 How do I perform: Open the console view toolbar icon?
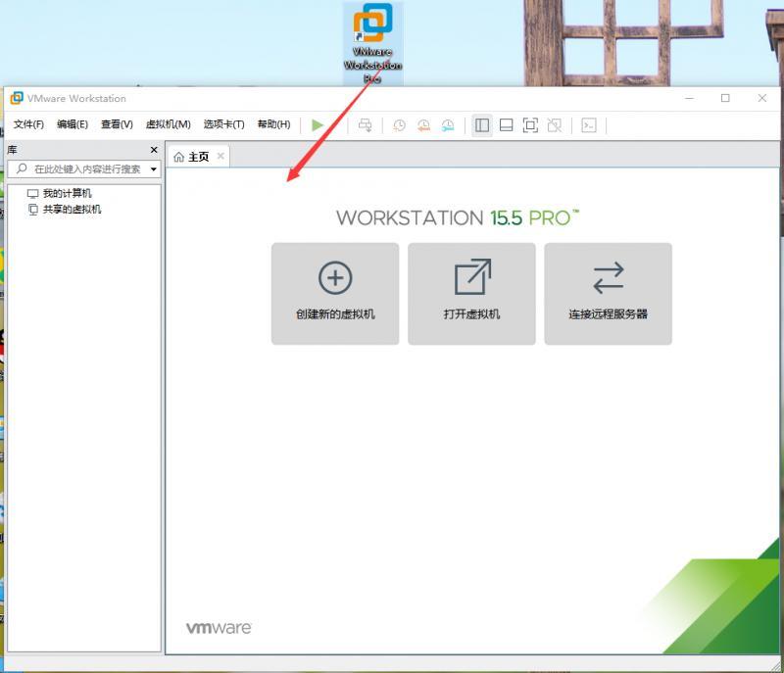(x=589, y=125)
